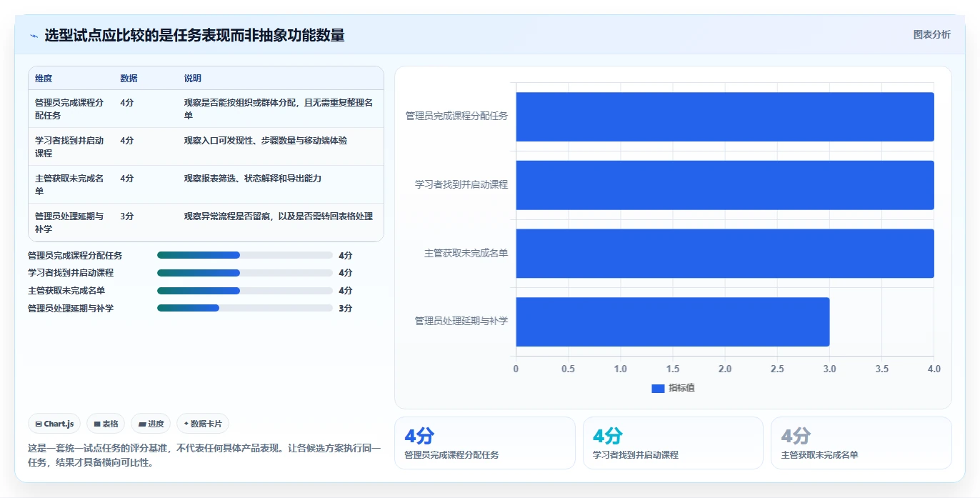980x498 pixels.
Task: Click the 维度 column header
Action: pos(44,79)
